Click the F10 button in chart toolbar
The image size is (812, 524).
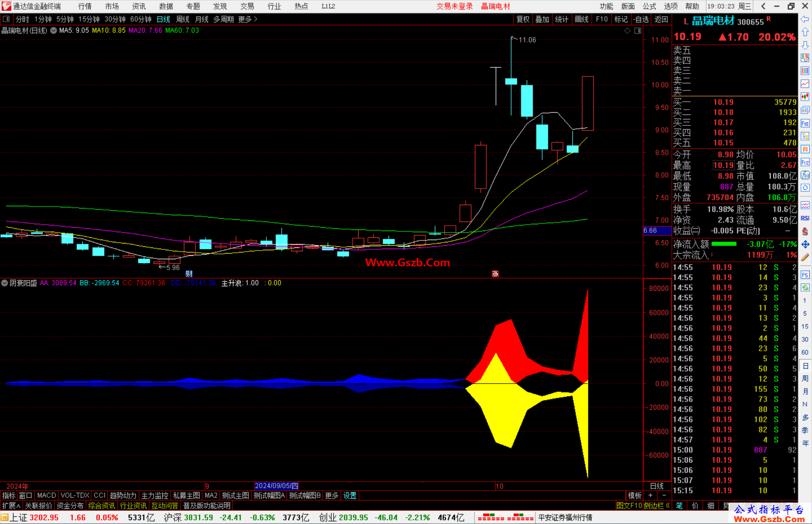pyautogui.click(x=601, y=19)
